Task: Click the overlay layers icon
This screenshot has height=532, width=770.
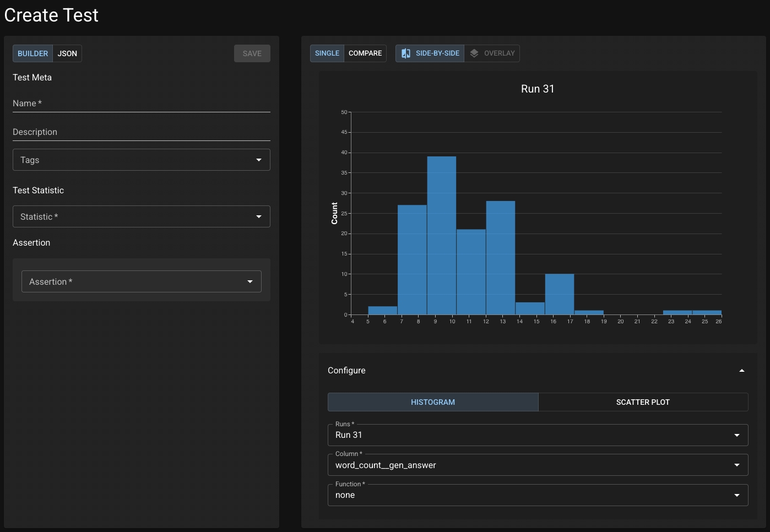Action: pyautogui.click(x=474, y=53)
